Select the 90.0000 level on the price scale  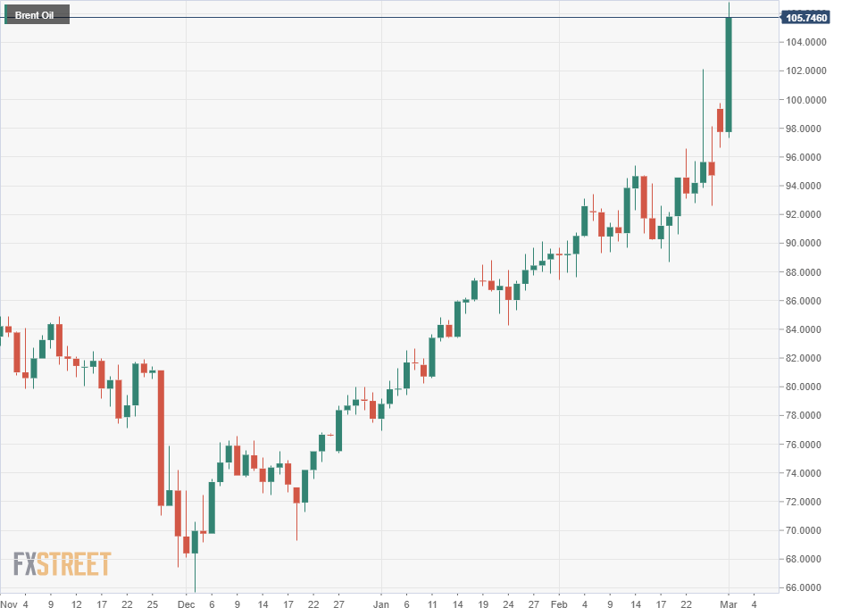(x=804, y=244)
